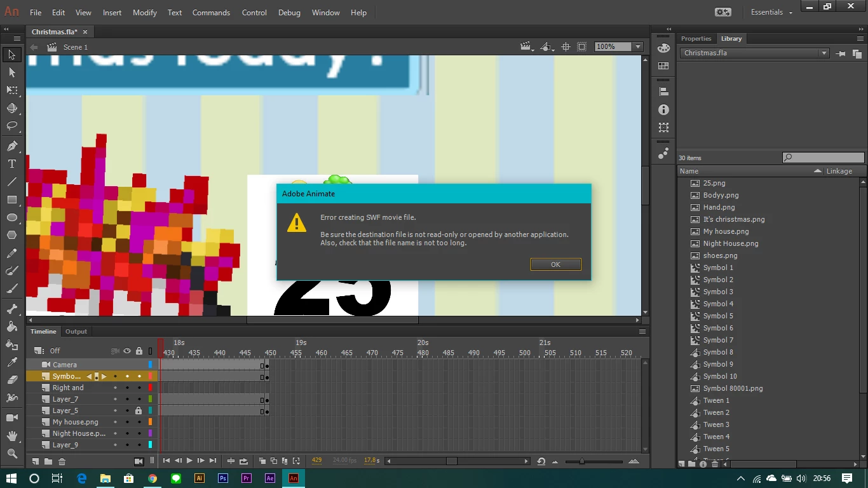Click the Delete layer trash button

click(62, 461)
